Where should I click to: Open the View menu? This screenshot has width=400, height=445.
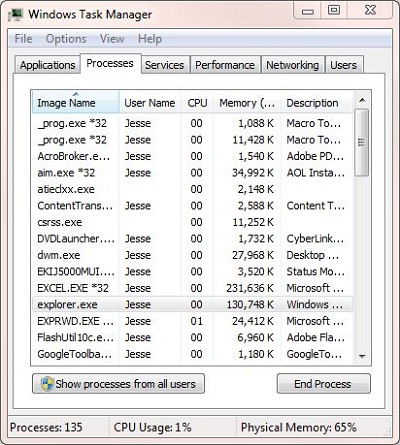click(x=112, y=39)
